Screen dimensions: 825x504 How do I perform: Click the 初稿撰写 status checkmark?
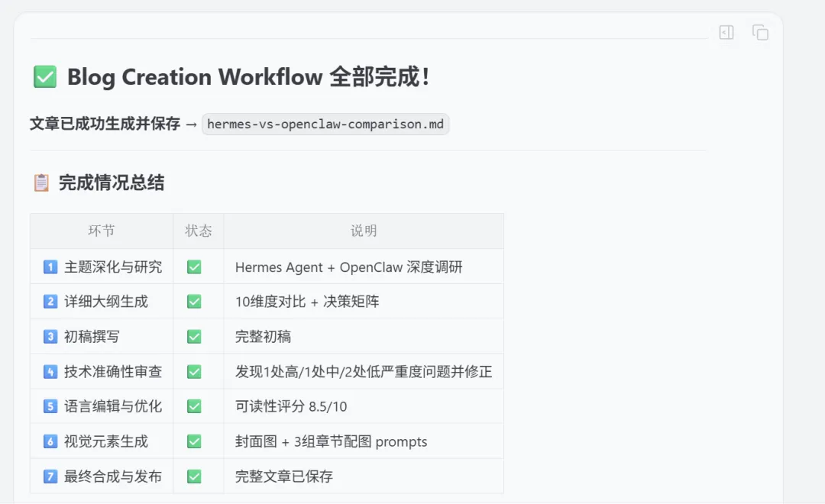(194, 337)
